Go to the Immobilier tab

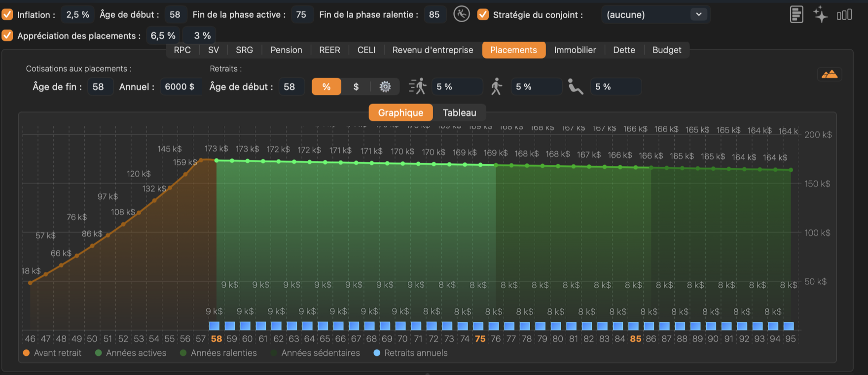pyautogui.click(x=575, y=50)
